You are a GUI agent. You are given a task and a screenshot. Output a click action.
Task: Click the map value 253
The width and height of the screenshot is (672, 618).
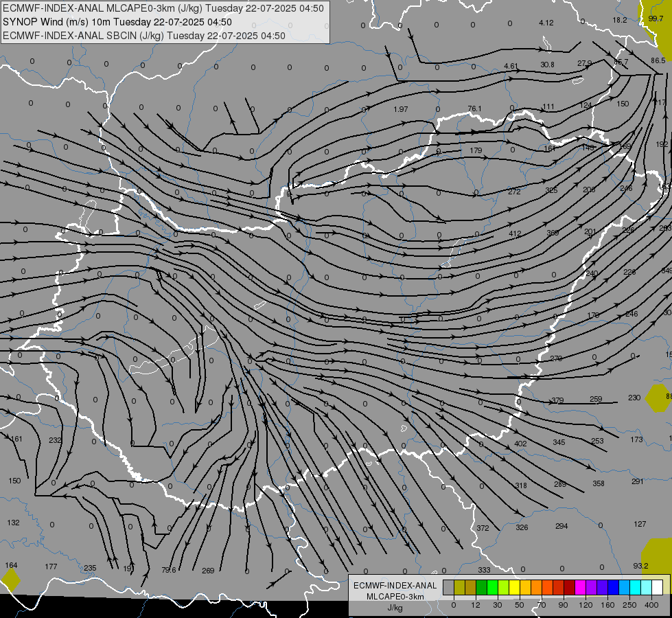[597, 441]
